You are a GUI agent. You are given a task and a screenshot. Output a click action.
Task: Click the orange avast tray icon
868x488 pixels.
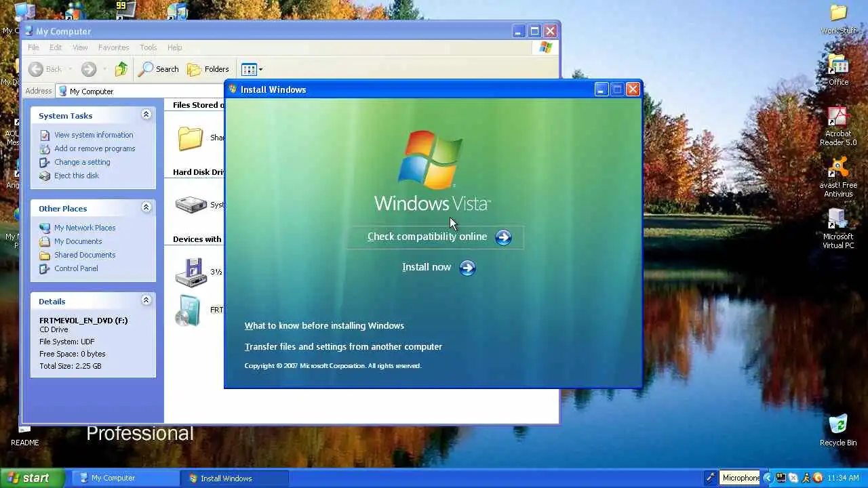817,478
